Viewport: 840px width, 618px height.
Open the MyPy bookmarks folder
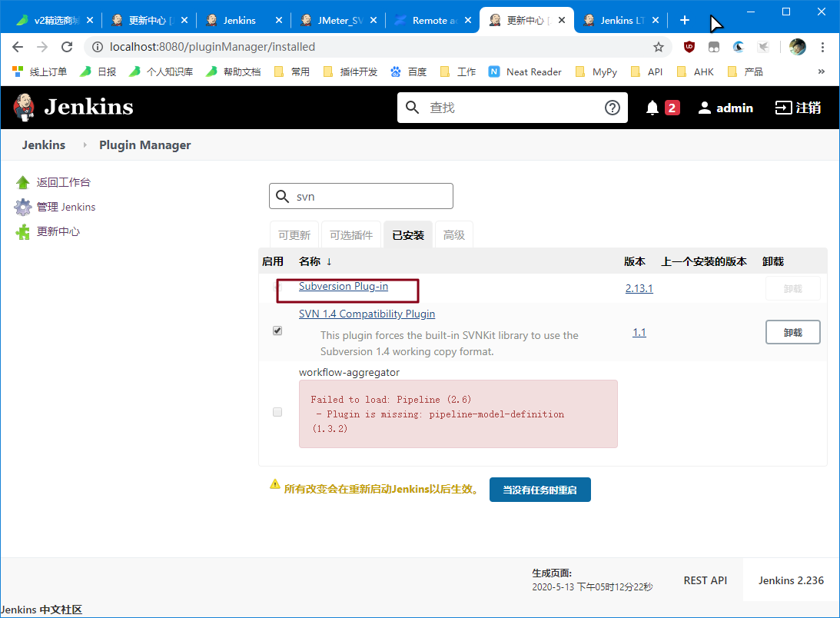coord(596,71)
